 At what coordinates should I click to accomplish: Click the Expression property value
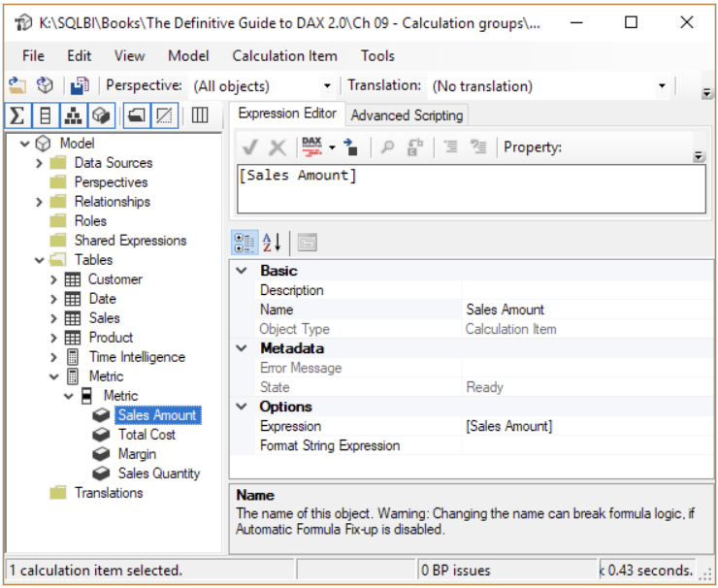[x=587, y=426]
